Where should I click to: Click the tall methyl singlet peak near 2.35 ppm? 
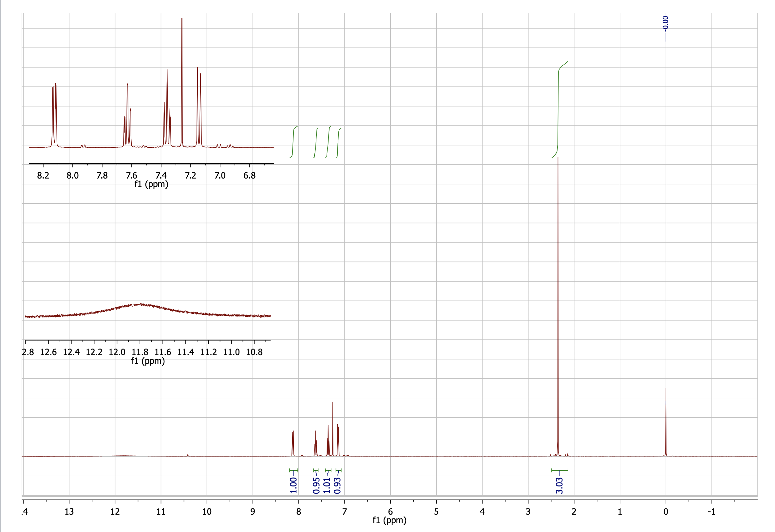coord(558,300)
